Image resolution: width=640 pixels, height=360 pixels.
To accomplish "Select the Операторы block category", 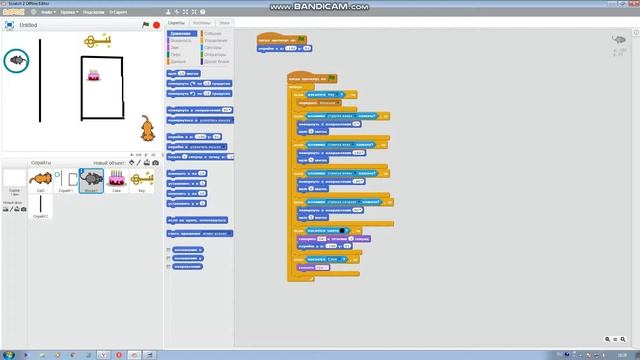I will 215,54.
